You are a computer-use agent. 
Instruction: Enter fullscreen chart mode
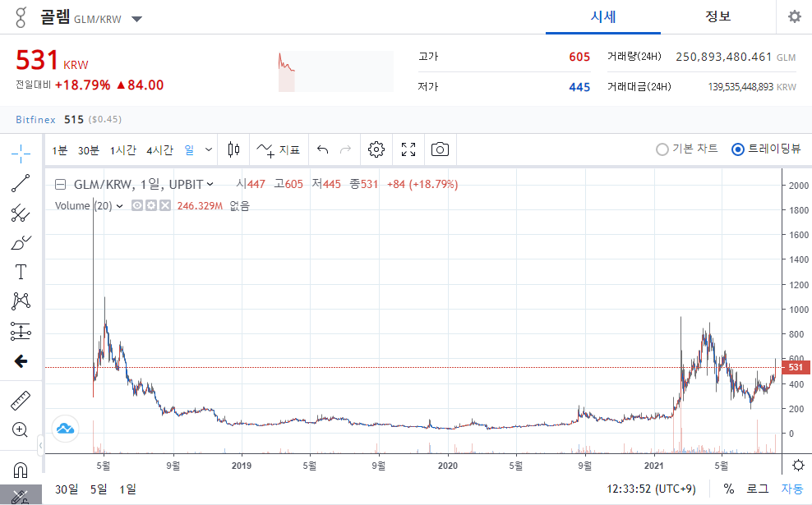408,149
